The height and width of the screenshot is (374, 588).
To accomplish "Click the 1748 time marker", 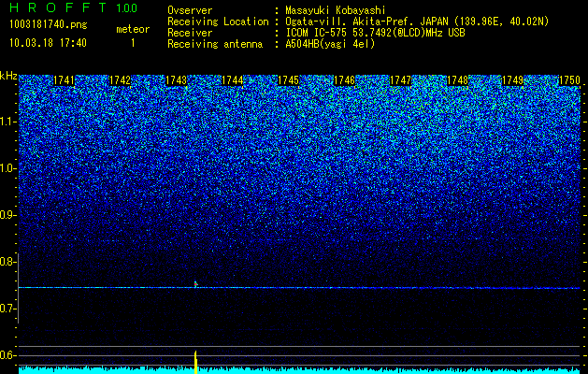I will [457, 80].
